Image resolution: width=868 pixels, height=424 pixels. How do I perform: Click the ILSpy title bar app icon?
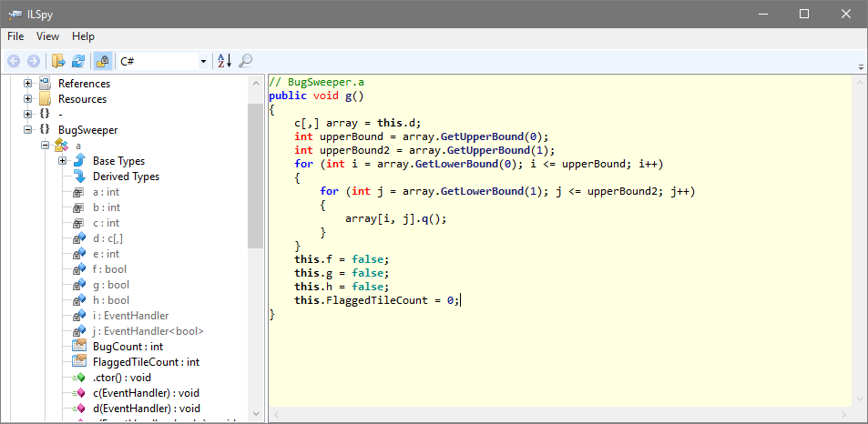pyautogui.click(x=15, y=15)
